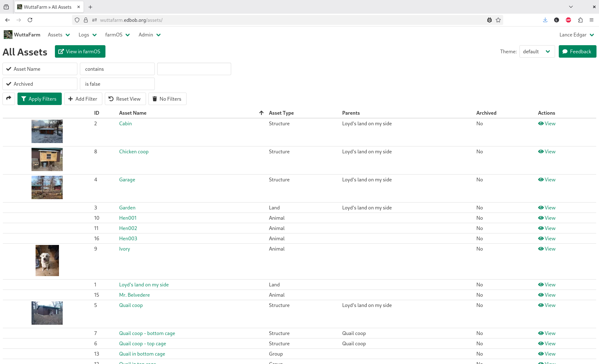This screenshot has height=364, width=599.
Task: Open the browser extensions puzzle icon
Action: [x=580, y=20]
